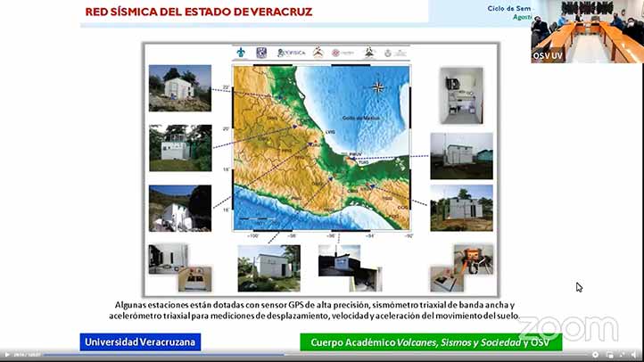Click the miniplayer icon in the control bar

609,354
